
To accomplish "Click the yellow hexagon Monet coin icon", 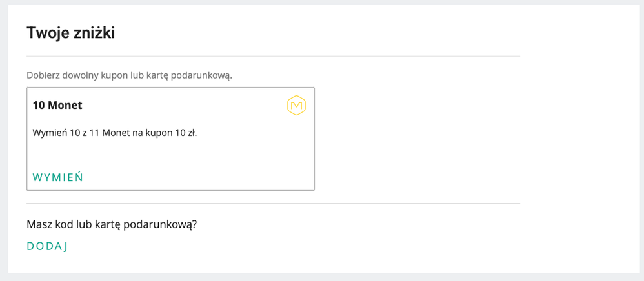I will point(296,106).
